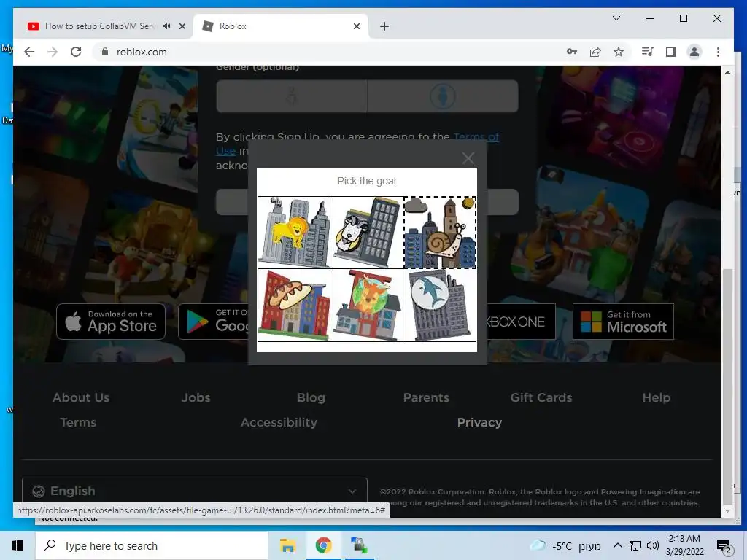Open the Terms of Use link
The width and height of the screenshot is (747, 560).
point(476,136)
